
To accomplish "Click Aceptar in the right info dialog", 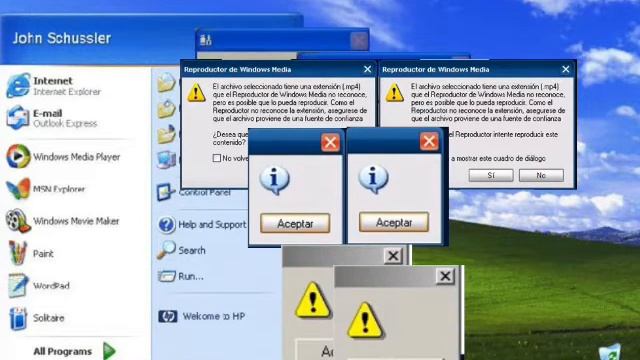I will pyautogui.click(x=394, y=222).
